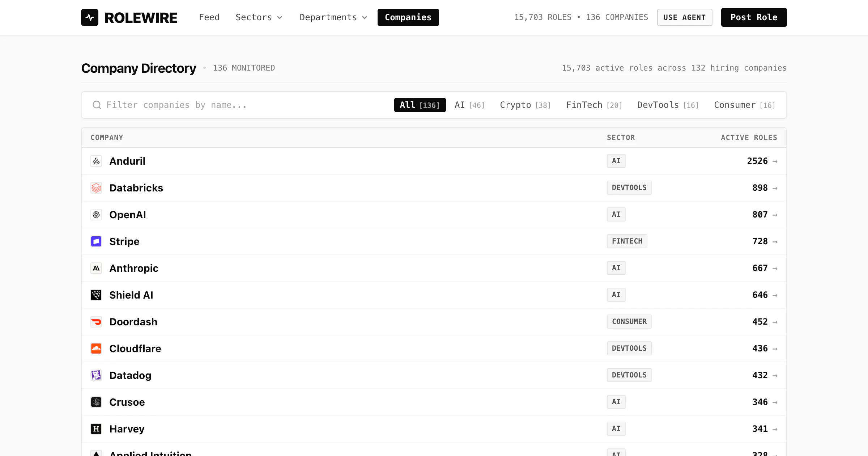Click the Crusoe company name
868x456 pixels.
127,402
